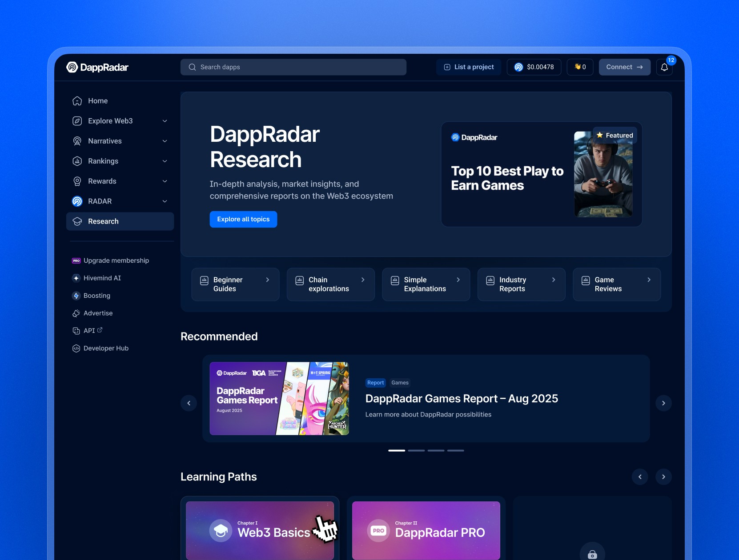
Task: Show next Recommended article
Action: coord(663,403)
